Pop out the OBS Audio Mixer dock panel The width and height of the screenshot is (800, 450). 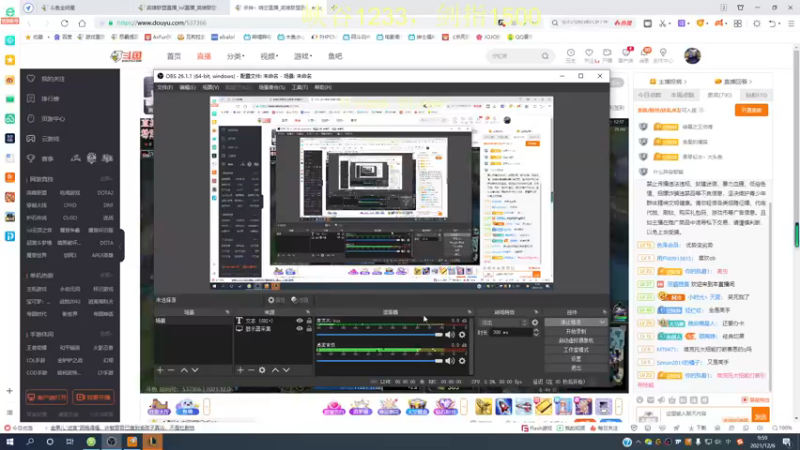(469, 312)
